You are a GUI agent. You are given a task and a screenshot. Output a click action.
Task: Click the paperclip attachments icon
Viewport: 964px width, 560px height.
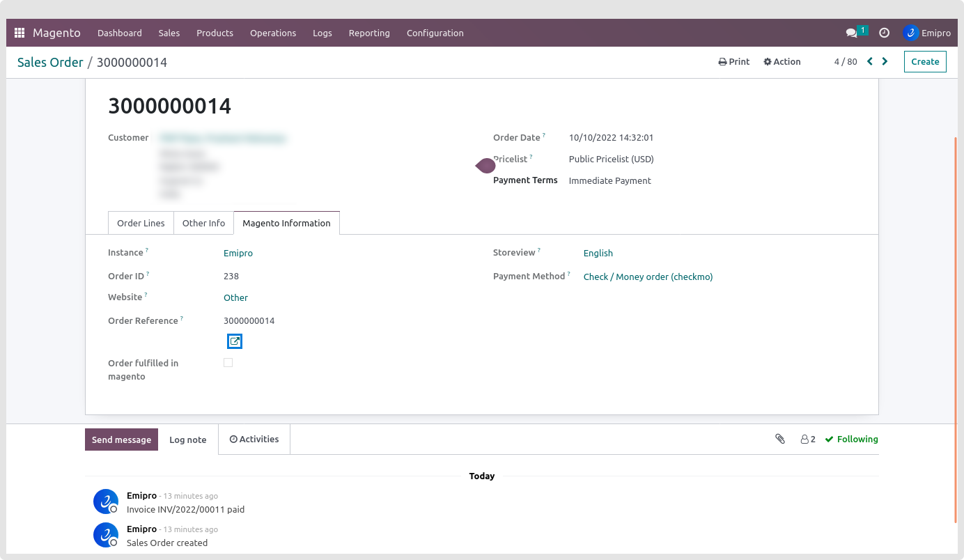pyautogui.click(x=780, y=439)
